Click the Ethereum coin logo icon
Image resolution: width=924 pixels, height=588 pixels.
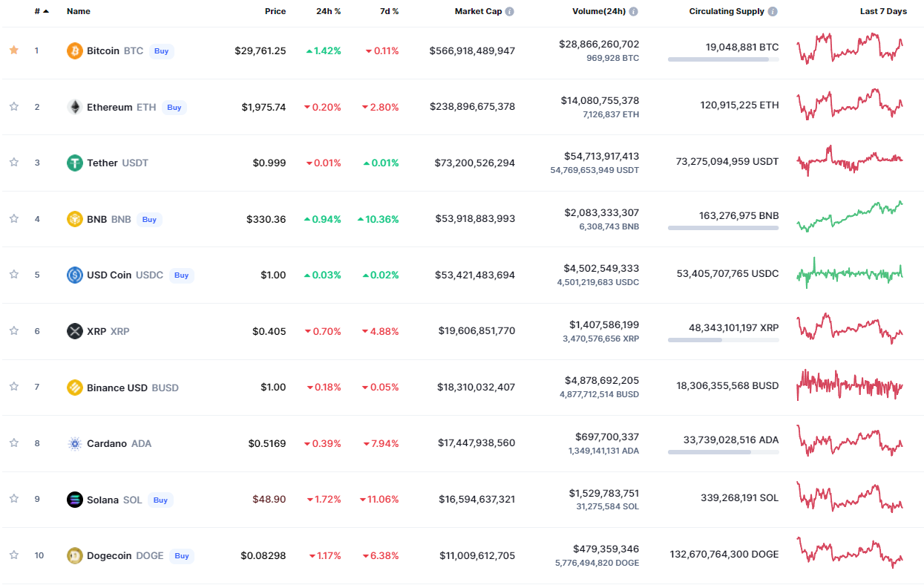[x=74, y=107]
